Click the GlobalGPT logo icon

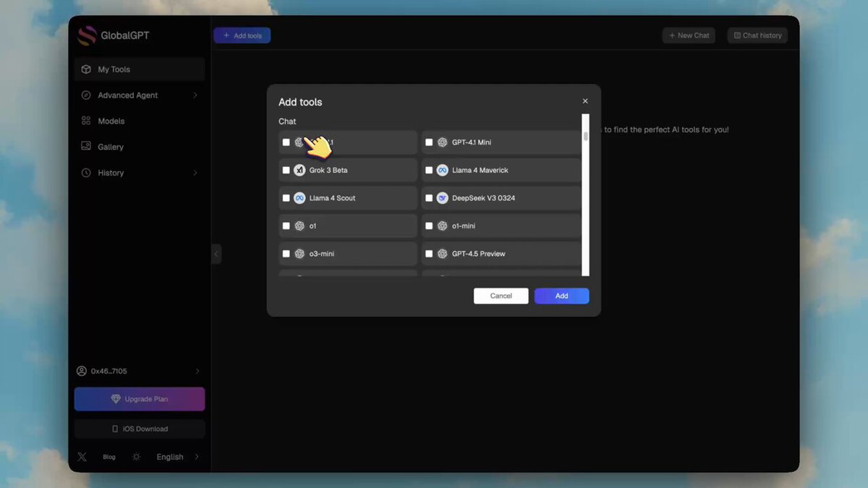(87, 35)
